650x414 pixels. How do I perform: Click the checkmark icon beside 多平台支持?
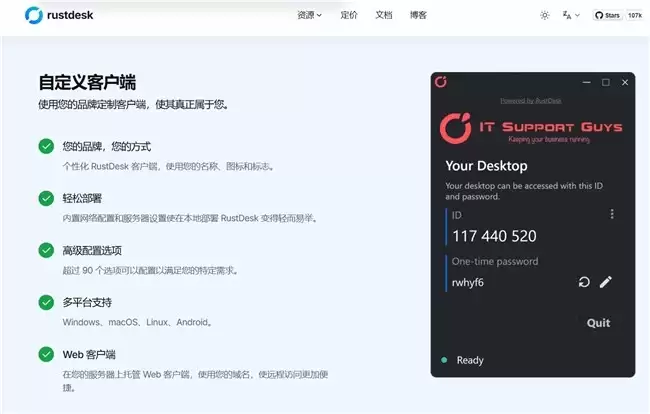pyautogui.click(x=46, y=302)
